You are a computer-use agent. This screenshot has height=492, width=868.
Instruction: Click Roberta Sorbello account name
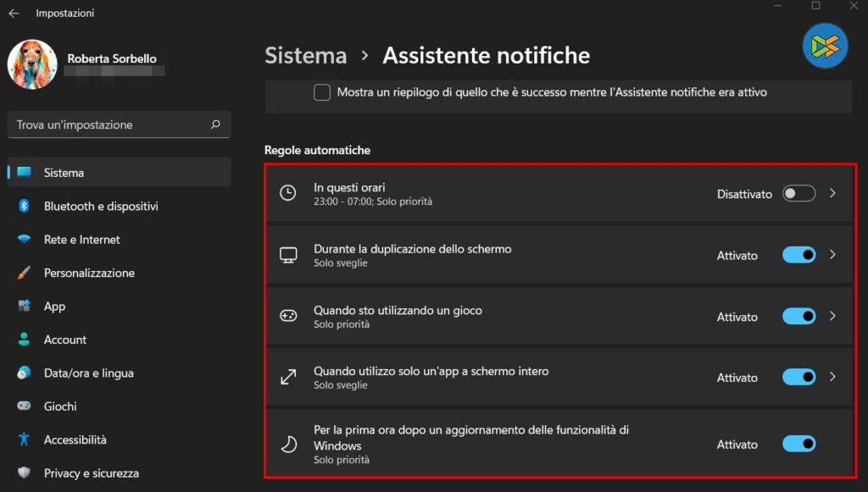click(112, 58)
